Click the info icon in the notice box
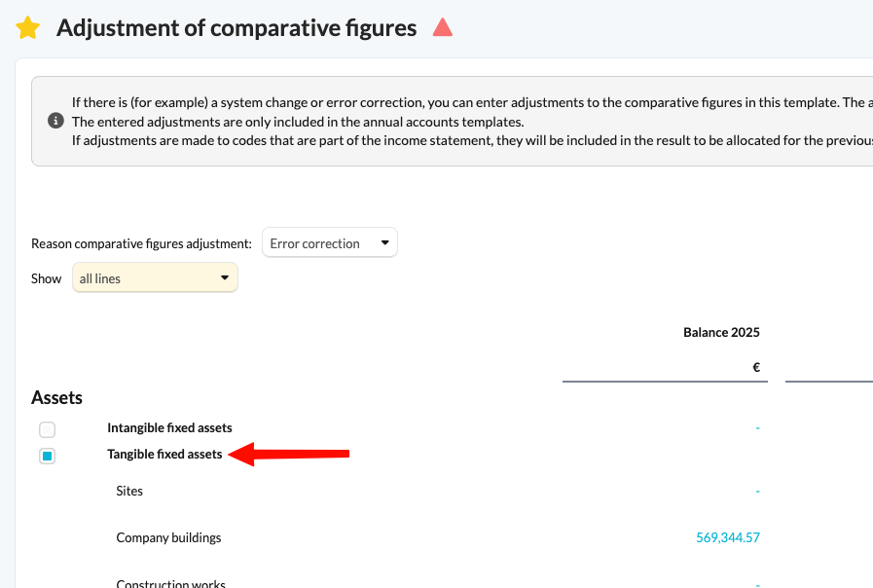The height and width of the screenshot is (588, 873). (x=55, y=121)
